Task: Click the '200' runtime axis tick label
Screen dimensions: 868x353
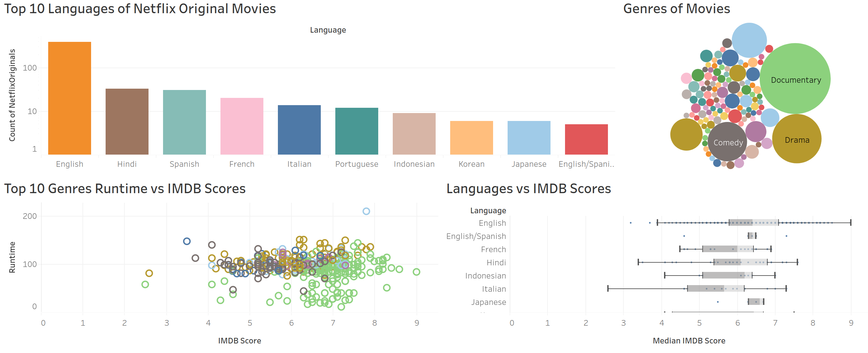Action: (30, 216)
